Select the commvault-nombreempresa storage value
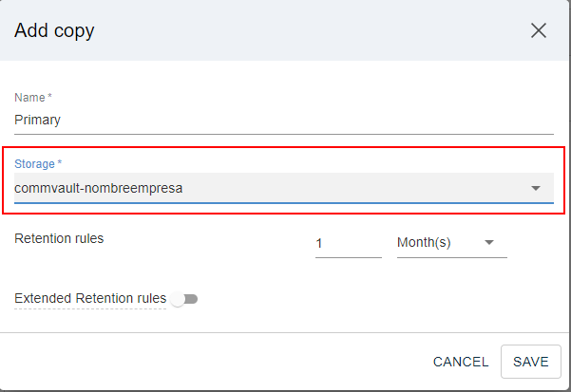Viewport: 571px width, 392px height. (x=99, y=188)
